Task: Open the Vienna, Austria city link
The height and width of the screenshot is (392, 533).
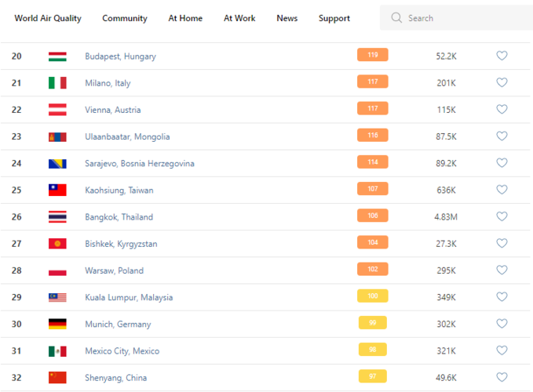Action: [x=113, y=110]
